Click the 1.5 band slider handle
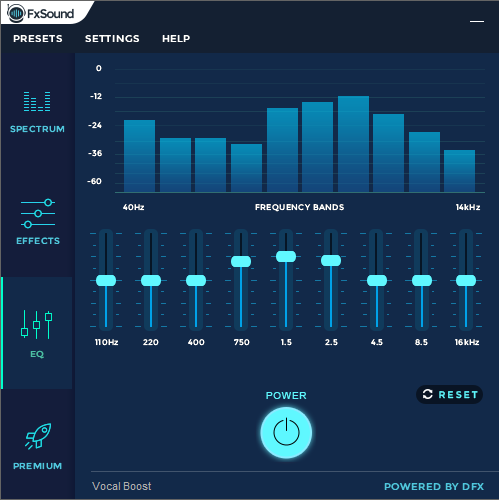This screenshot has height=500, width=499. click(286, 257)
